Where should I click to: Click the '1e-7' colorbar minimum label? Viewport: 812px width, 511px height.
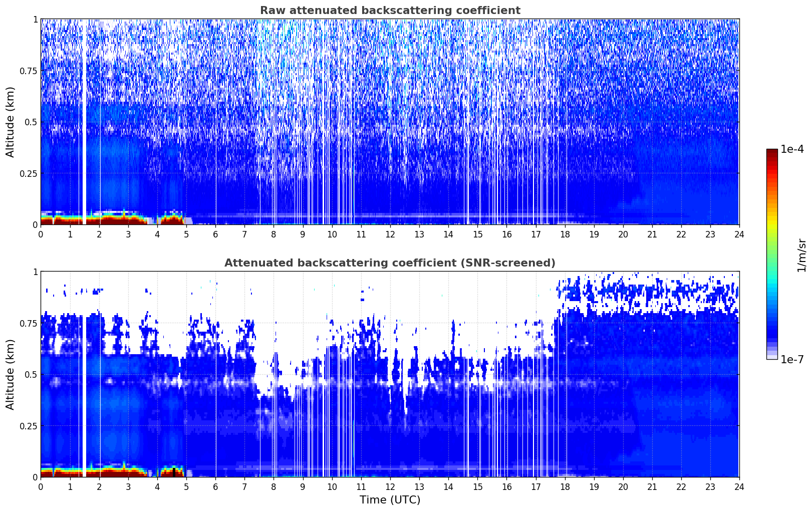pyautogui.click(x=792, y=360)
